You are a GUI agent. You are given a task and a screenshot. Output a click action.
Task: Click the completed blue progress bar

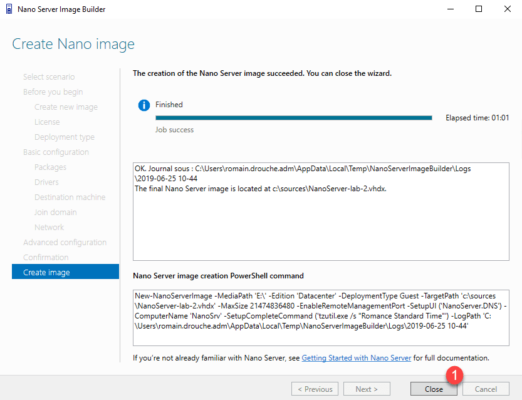click(x=294, y=118)
